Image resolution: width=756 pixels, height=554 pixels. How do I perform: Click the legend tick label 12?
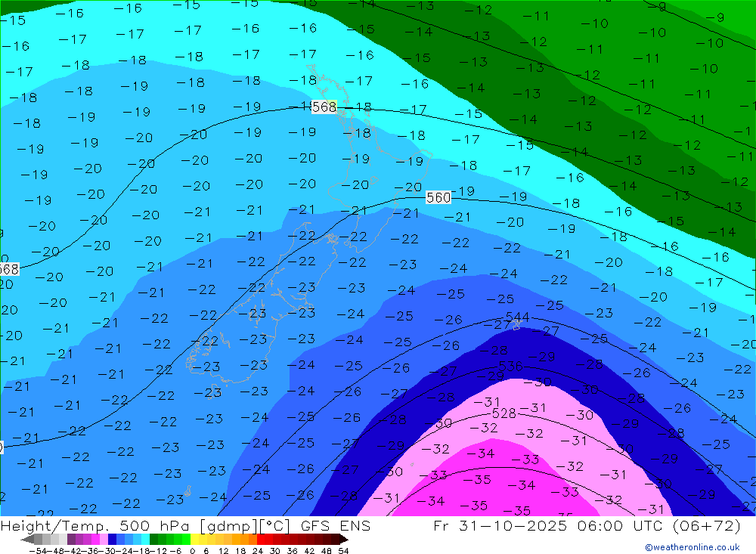[223, 551]
